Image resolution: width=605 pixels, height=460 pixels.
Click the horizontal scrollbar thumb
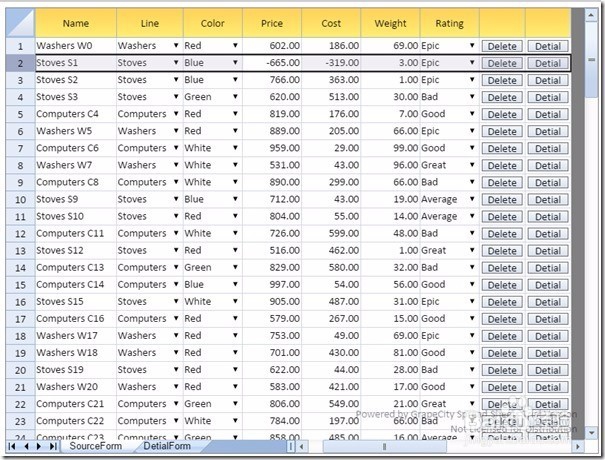pyautogui.click(x=384, y=446)
